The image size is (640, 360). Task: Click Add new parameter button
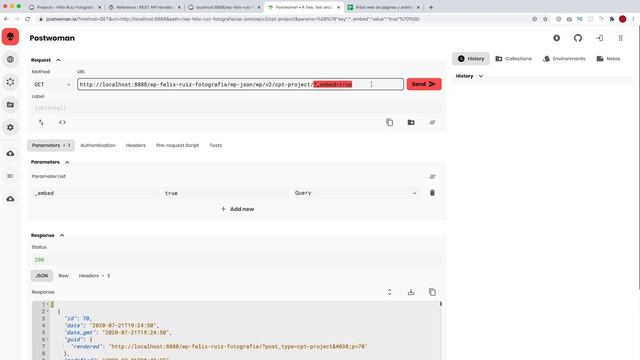tap(237, 209)
